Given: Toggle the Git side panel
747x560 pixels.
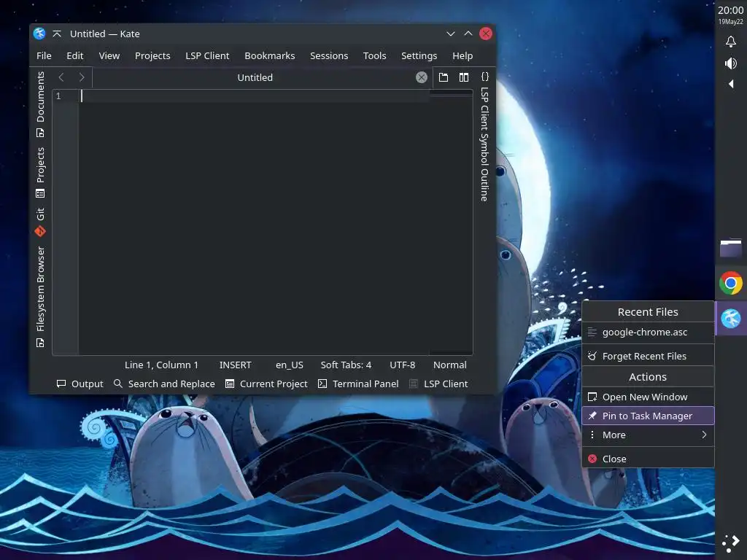Looking at the screenshot, I should pyautogui.click(x=41, y=222).
